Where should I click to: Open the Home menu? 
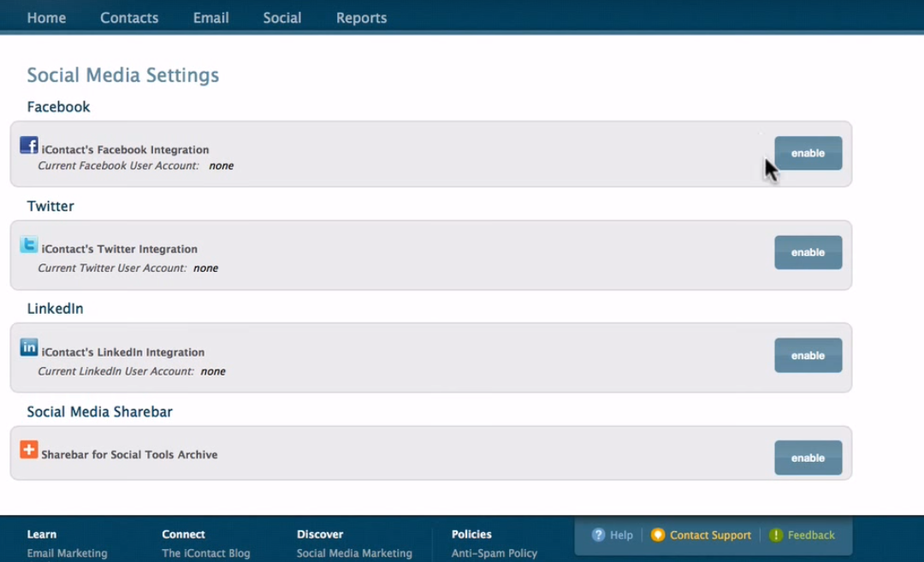(x=46, y=18)
